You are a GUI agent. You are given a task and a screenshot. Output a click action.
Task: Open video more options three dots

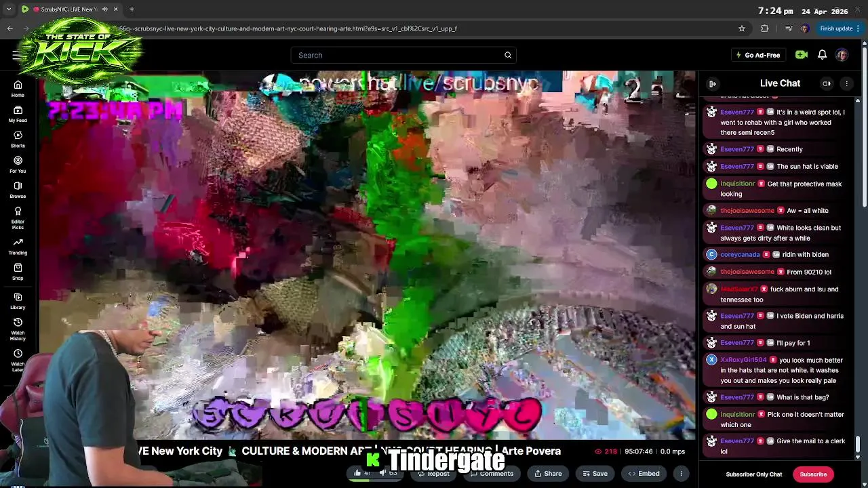(681, 473)
